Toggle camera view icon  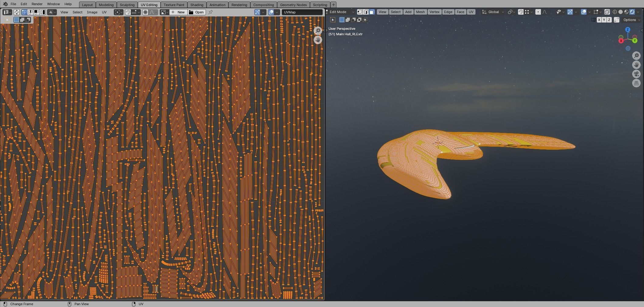pyautogui.click(x=636, y=74)
